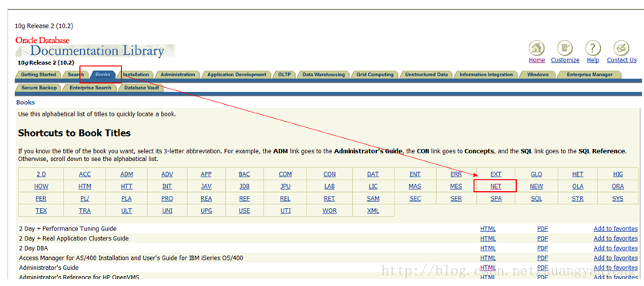The width and height of the screenshot is (644, 286).
Task: Follow the NET shortcut link
Action: [496, 186]
